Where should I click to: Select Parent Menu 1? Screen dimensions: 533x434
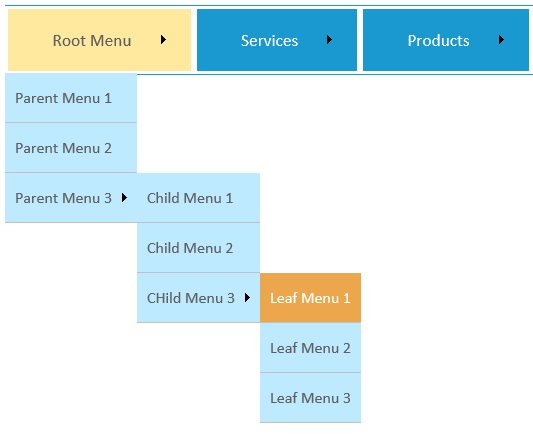click(x=71, y=98)
